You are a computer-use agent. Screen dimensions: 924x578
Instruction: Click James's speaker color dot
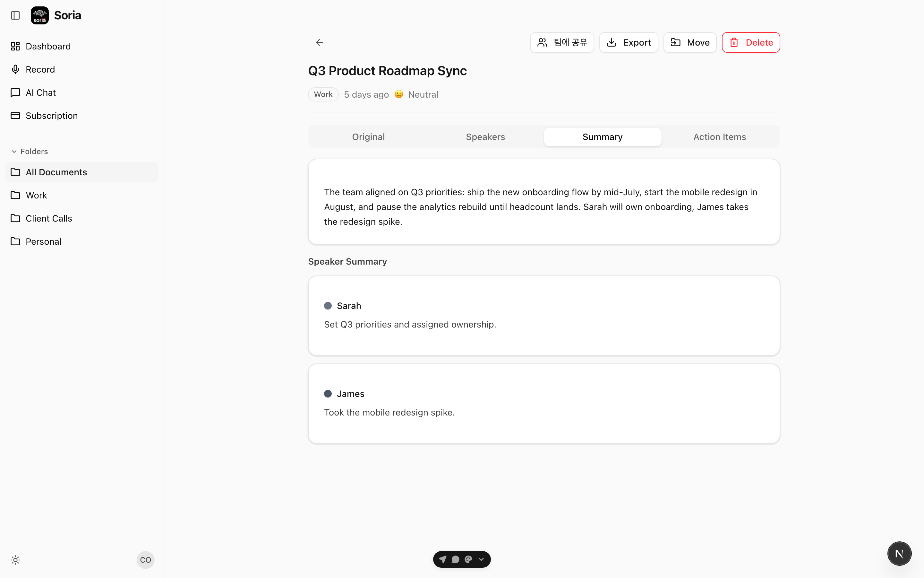pos(328,394)
